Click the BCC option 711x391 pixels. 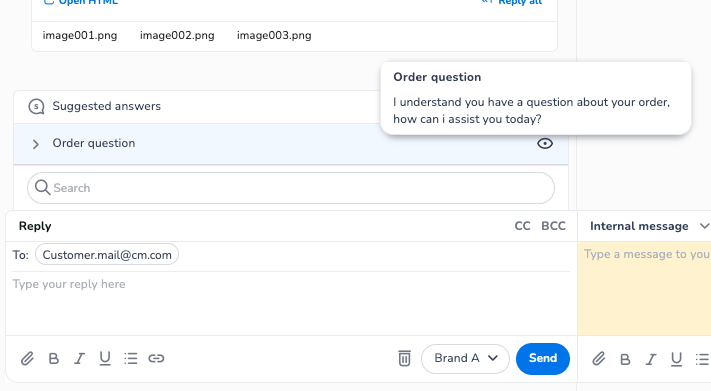tap(553, 226)
